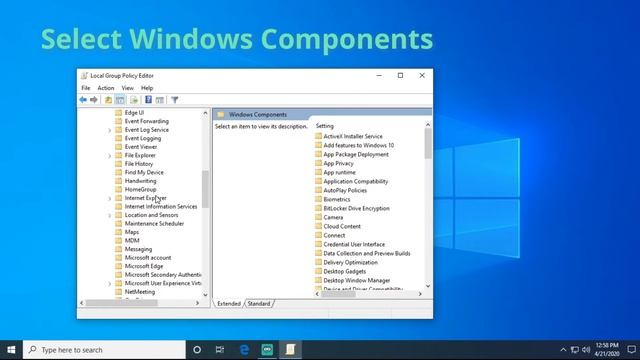Click the Edge UI folder icon in tree
The image size is (640, 360).
(x=118, y=112)
